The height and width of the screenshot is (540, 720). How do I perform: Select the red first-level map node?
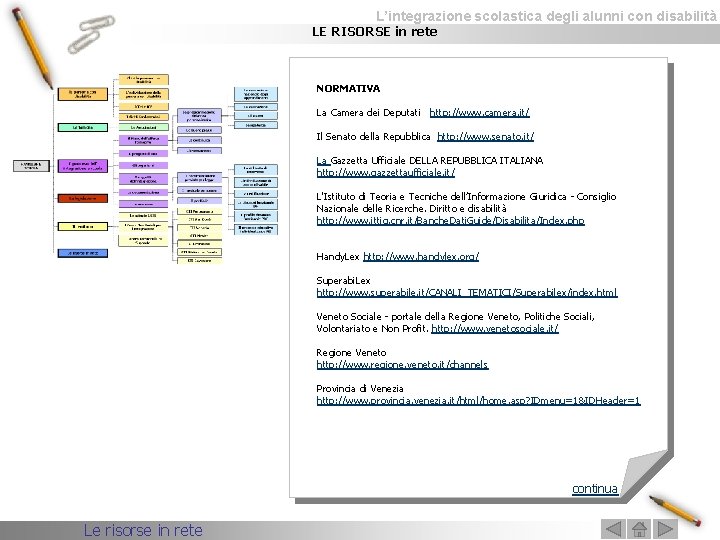[x=83, y=198]
